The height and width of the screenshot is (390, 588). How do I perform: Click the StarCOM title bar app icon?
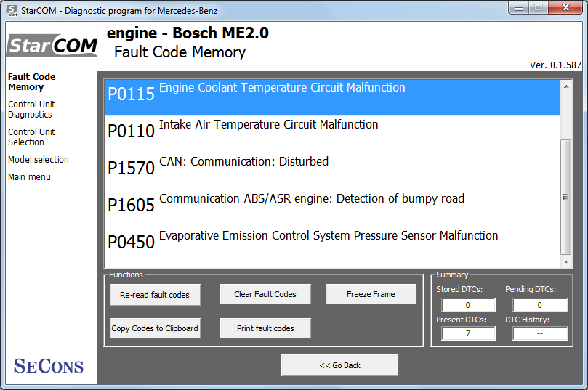[x=12, y=10]
